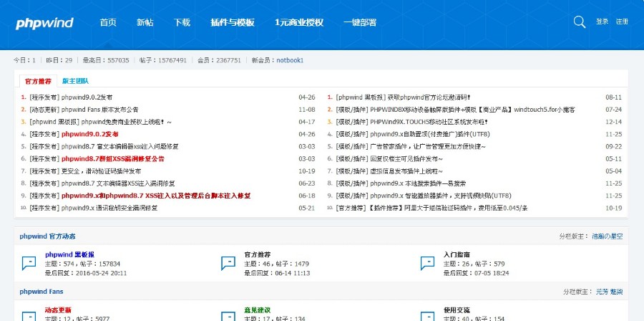
Task: Click the 注册 link
Action: pos(622,21)
